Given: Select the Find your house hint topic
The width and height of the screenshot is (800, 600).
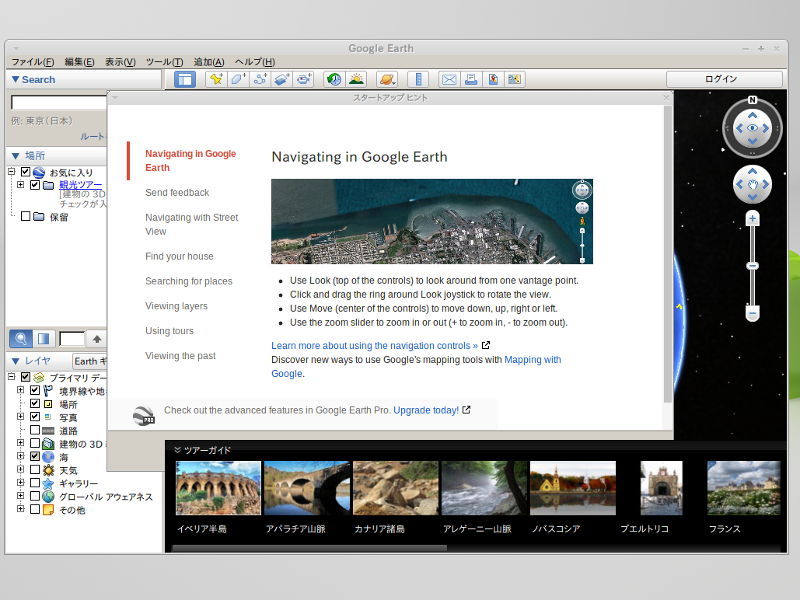Looking at the screenshot, I should [179, 256].
